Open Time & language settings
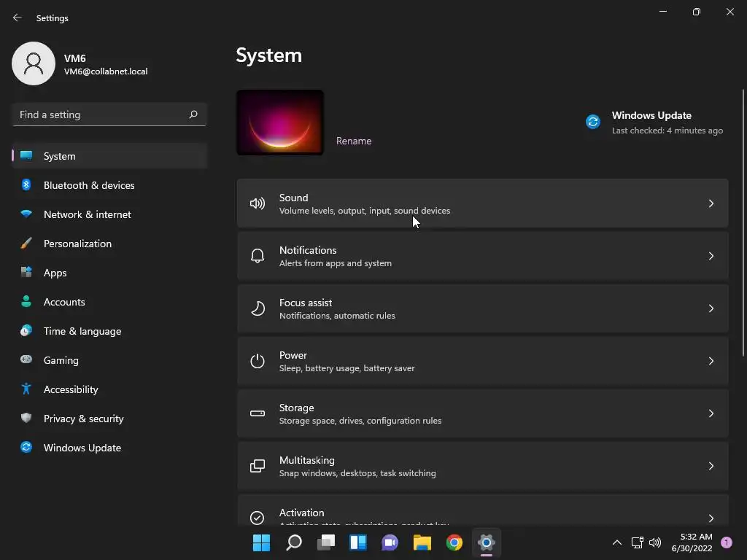Screen dimensions: 747x560 [109, 331]
